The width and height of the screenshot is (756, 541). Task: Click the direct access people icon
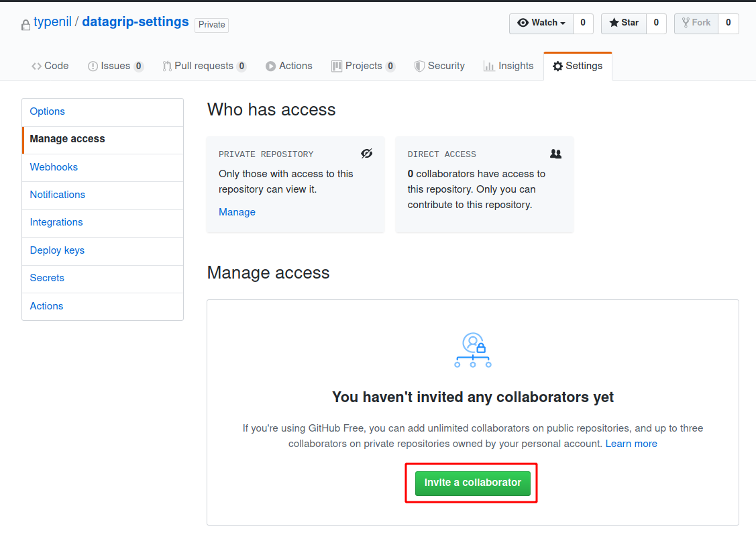point(555,154)
